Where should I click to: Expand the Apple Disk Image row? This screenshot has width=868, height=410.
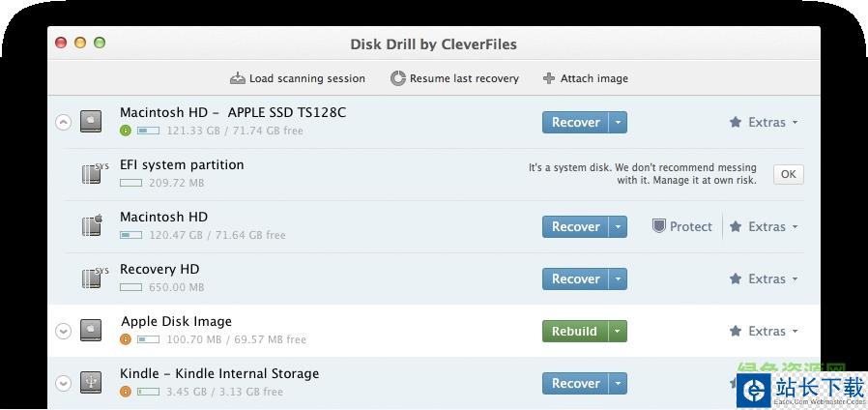click(64, 332)
